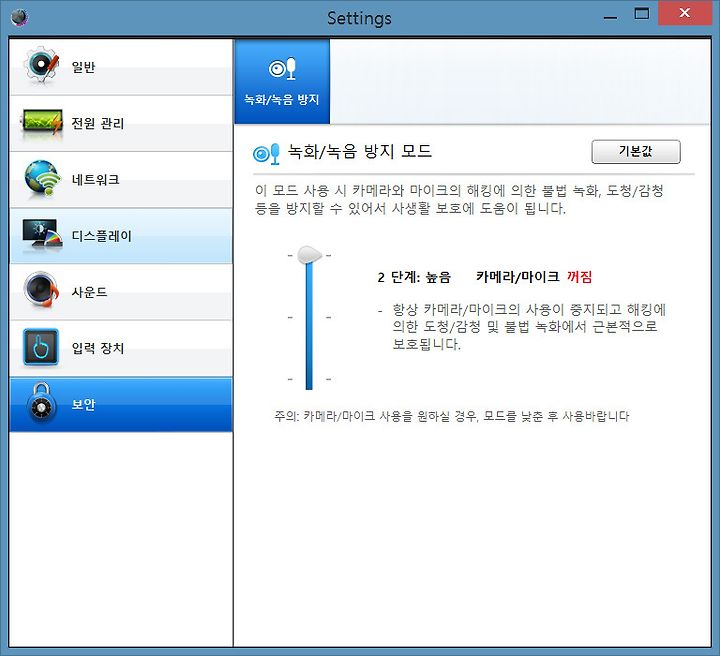Click the Settings app icon in title bar

pyautogui.click(x=20, y=18)
